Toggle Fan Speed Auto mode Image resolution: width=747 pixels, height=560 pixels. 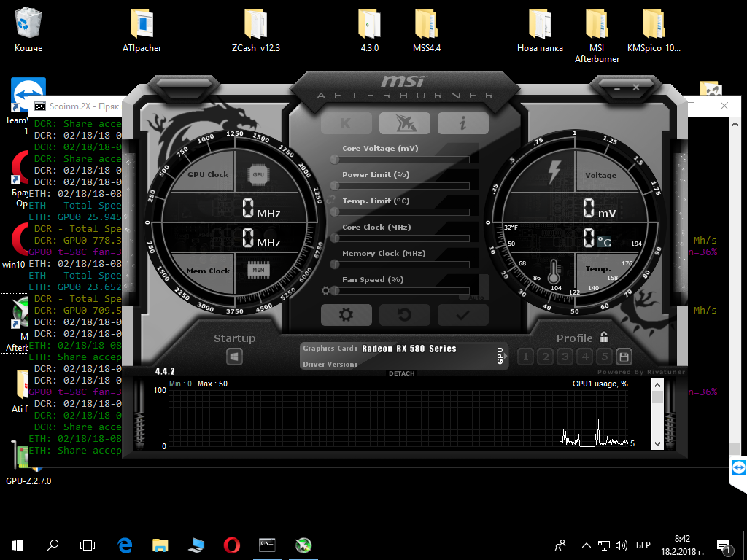[x=476, y=297]
